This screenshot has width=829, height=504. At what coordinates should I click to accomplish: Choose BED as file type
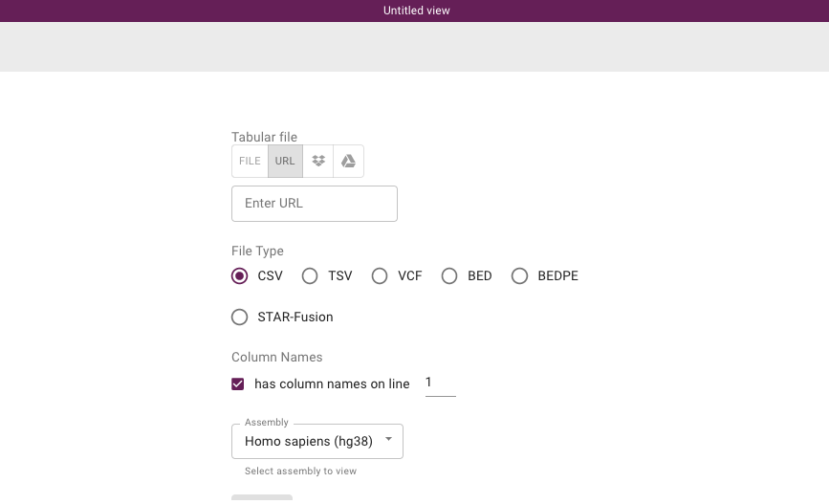tap(449, 276)
